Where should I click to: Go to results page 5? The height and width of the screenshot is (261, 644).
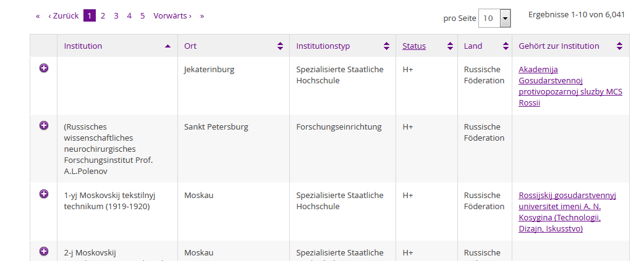(x=142, y=16)
